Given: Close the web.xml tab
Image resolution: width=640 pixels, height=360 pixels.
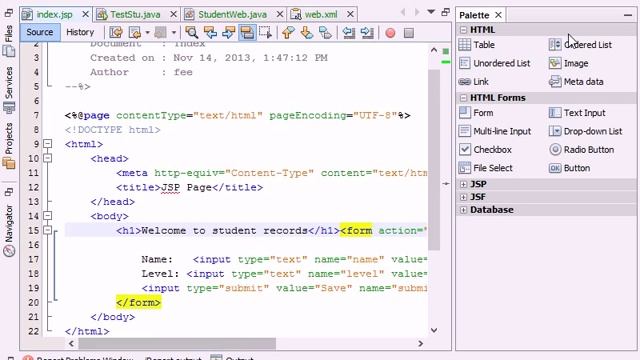Looking at the screenshot, I should click(x=350, y=14).
